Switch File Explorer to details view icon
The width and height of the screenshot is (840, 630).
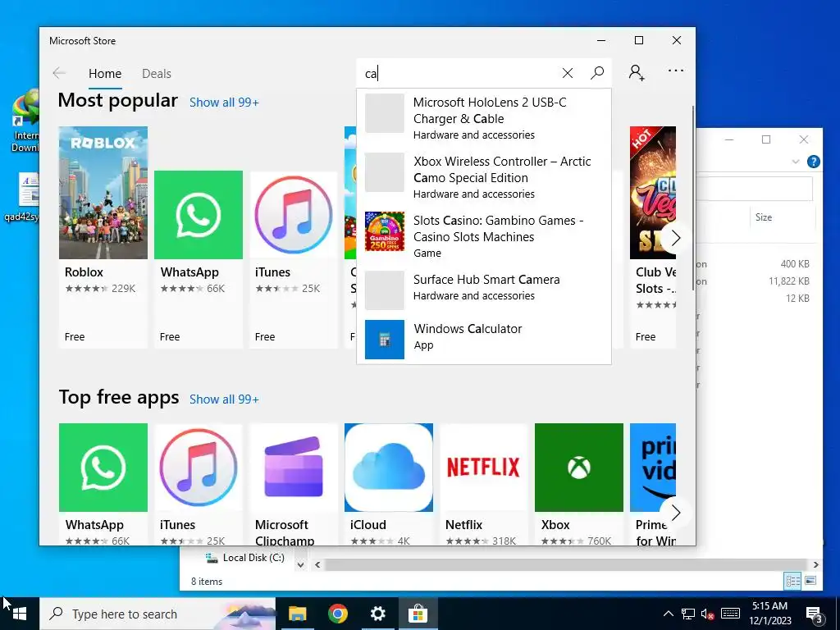[792, 581]
